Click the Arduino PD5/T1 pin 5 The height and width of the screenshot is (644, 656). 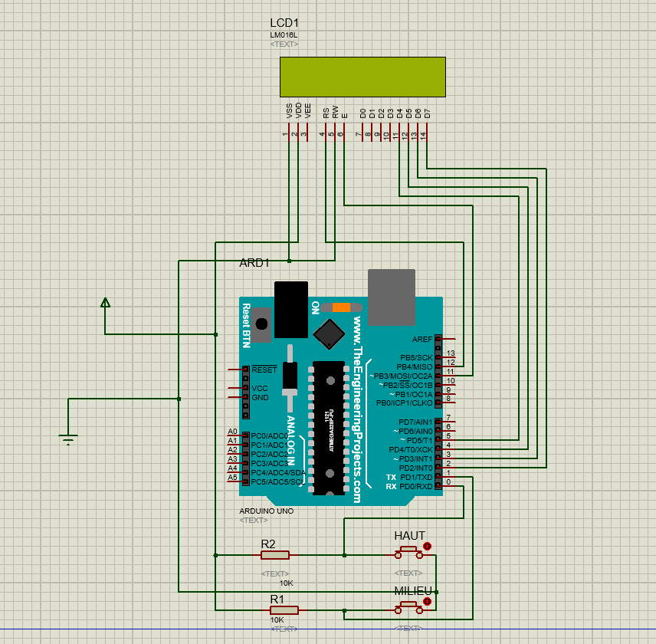coord(446,440)
